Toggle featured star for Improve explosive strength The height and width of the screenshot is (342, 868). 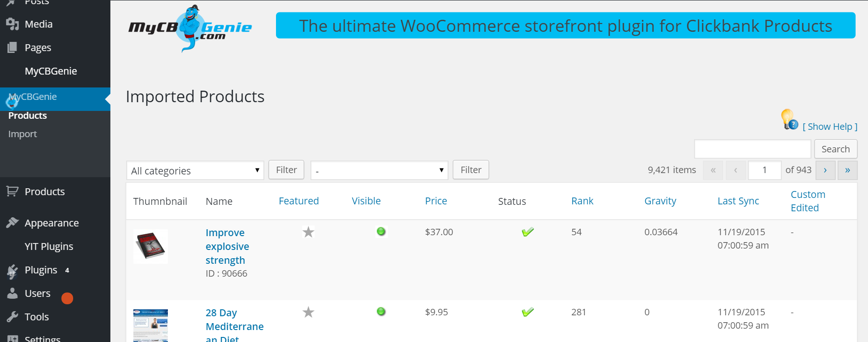tap(308, 232)
